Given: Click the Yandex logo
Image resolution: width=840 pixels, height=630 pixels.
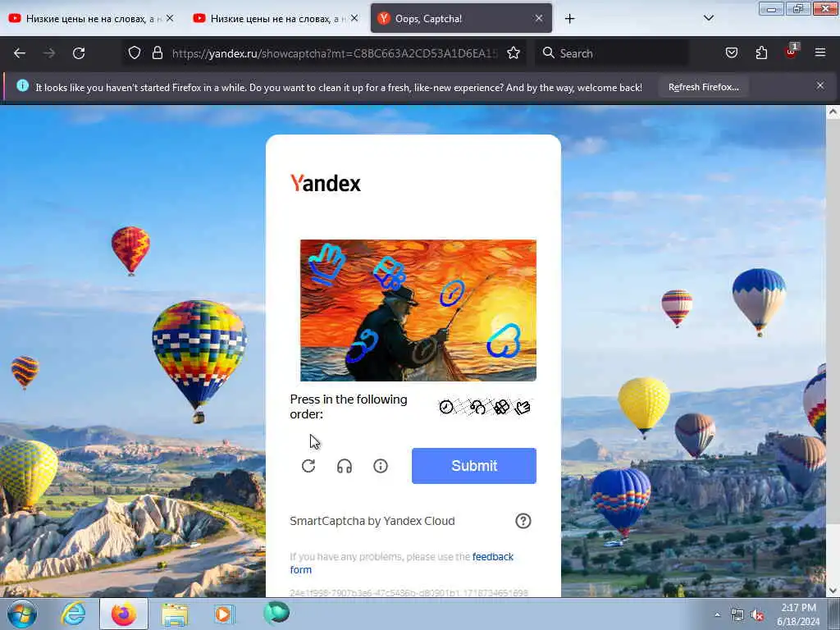Looking at the screenshot, I should pos(325,183).
